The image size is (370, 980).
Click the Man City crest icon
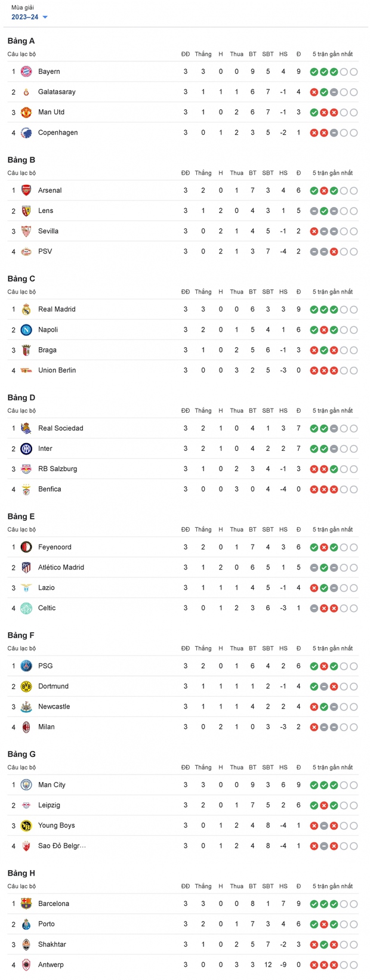click(26, 785)
